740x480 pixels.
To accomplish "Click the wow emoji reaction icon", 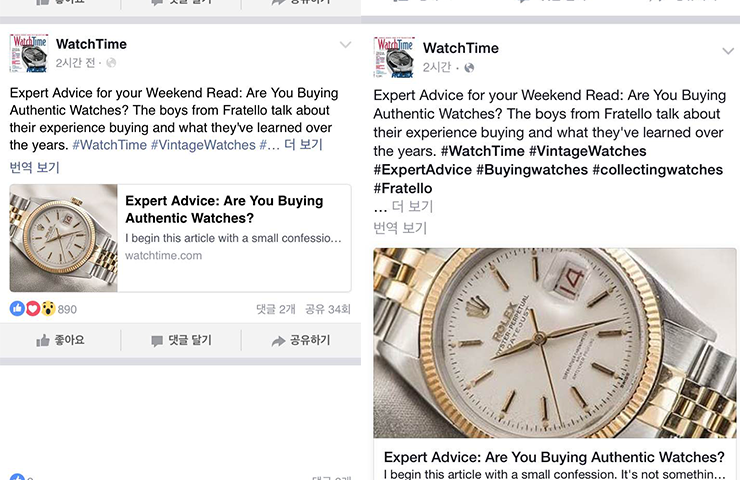I will click(48, 309).
